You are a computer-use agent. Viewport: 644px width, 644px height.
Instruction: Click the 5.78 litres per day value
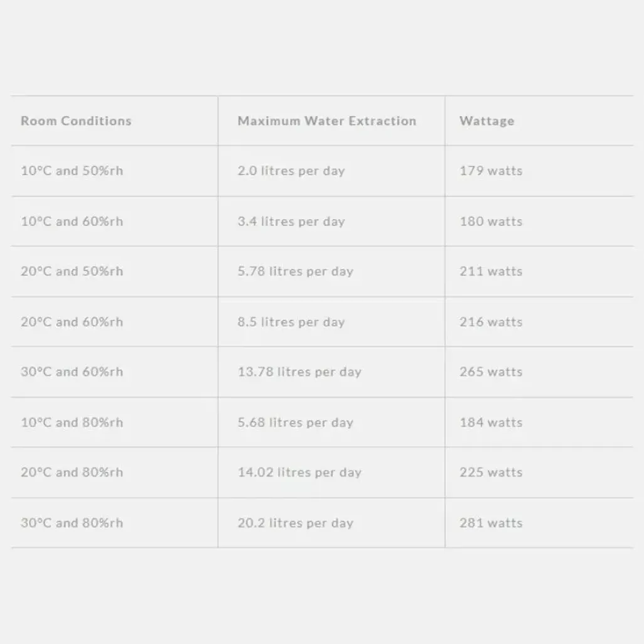coord(295,272)
